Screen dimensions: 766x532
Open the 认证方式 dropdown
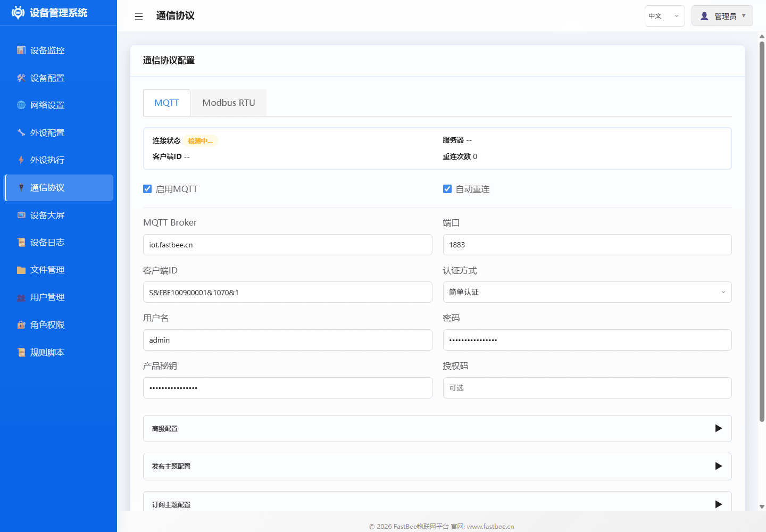point(587,292)
